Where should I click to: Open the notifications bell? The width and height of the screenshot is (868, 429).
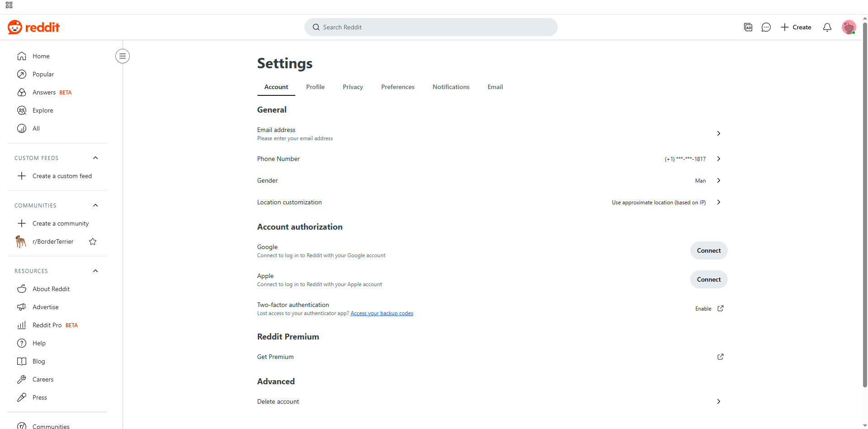[827, 27]
